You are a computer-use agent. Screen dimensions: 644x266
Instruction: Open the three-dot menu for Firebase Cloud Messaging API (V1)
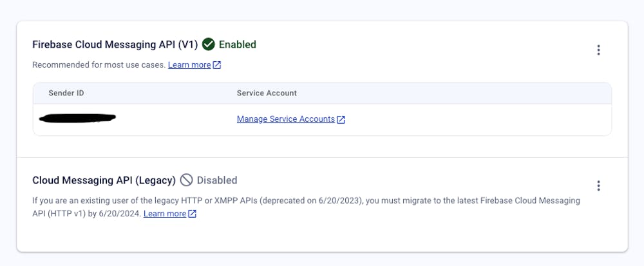click(598, 50)
